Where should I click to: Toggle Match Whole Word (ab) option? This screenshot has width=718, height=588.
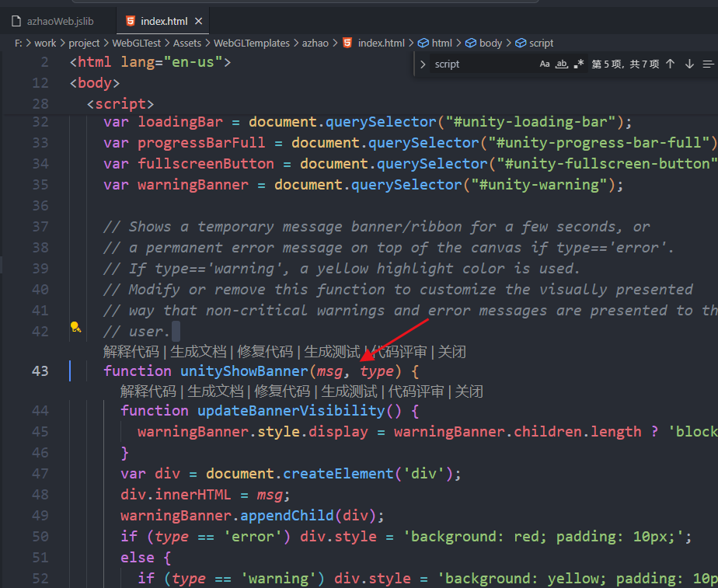pos(561,64)
